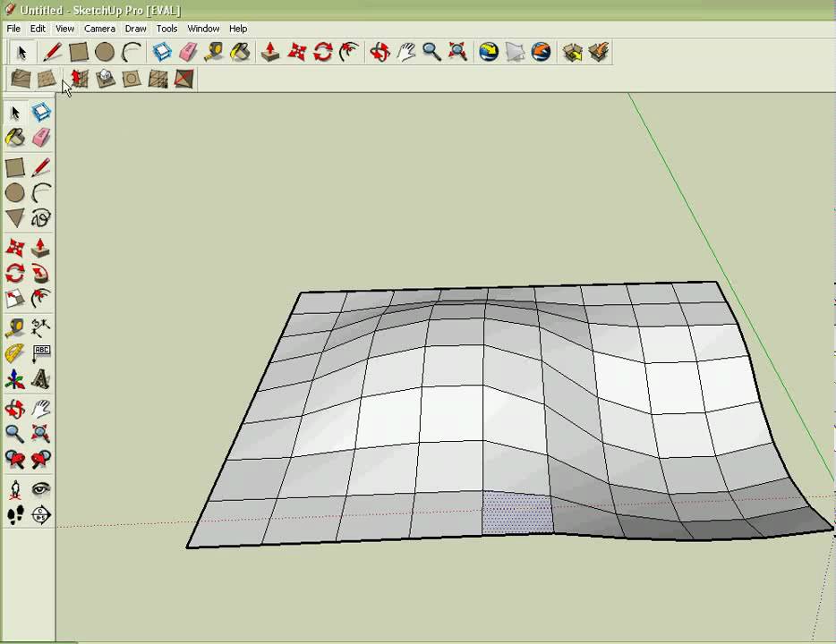Screen dimensions: 836x644
Task: Select the Paint Bucket in left palette
Action: coord(15,138)
